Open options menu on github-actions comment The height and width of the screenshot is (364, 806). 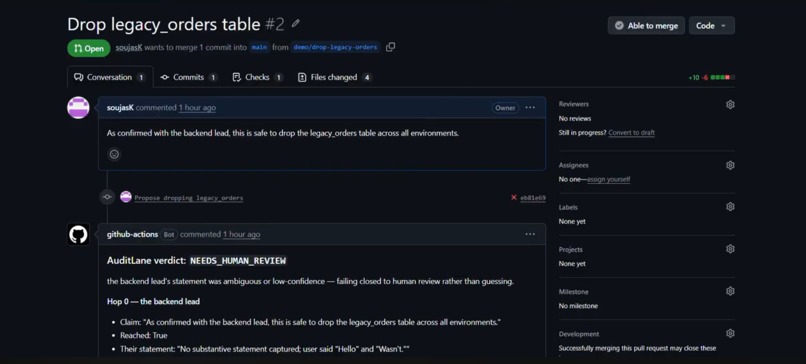tap(530, 234)
